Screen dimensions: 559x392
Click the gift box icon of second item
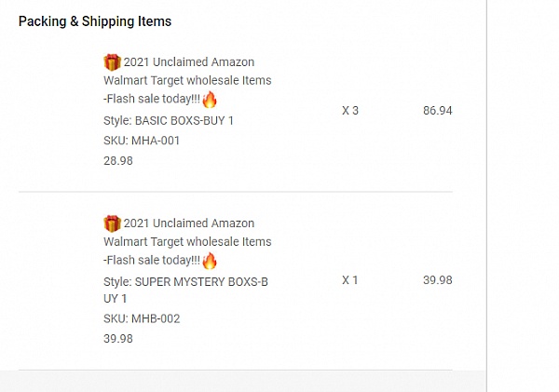[112, 223]
